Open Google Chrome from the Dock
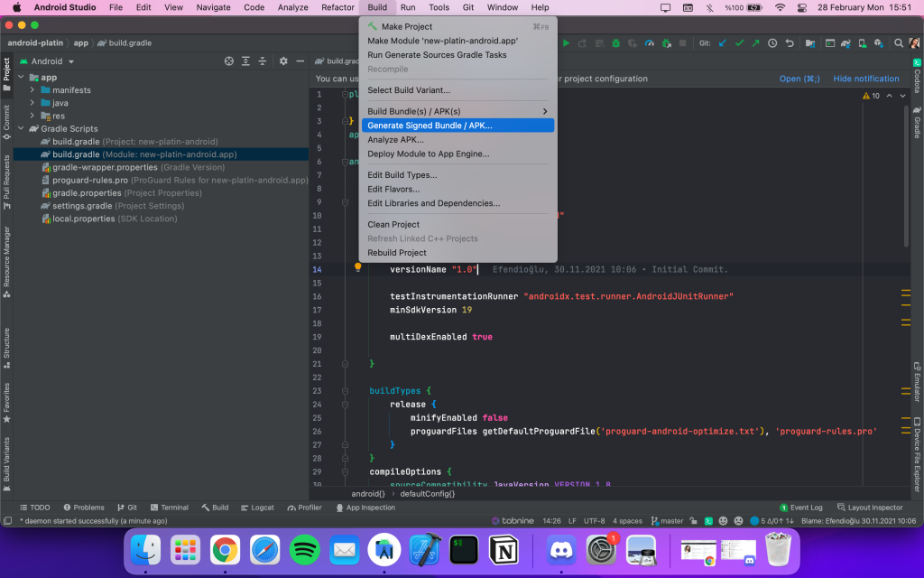Screen dimensions: 924x578 [x=225, y=550]
